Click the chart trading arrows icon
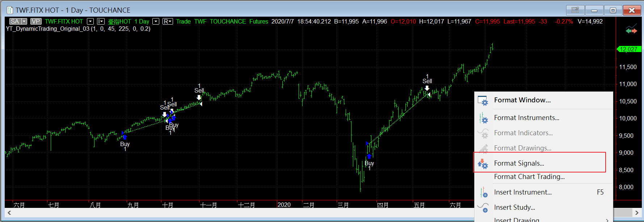 631,30
